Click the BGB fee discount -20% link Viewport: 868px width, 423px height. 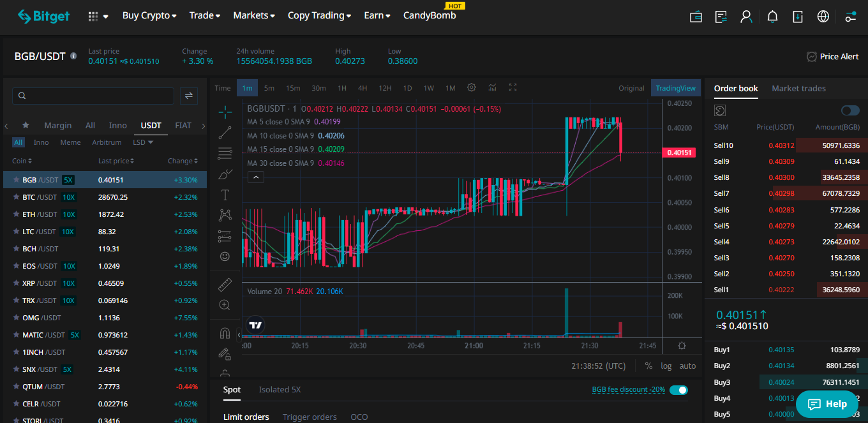point(629,390)
